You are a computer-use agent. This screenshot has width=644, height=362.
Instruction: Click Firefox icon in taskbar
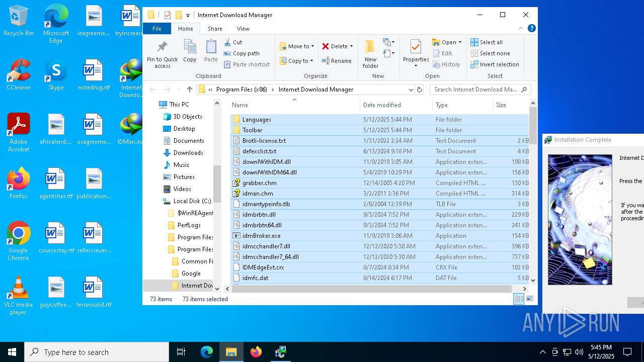pyautogui.click(x=256, y=352)
